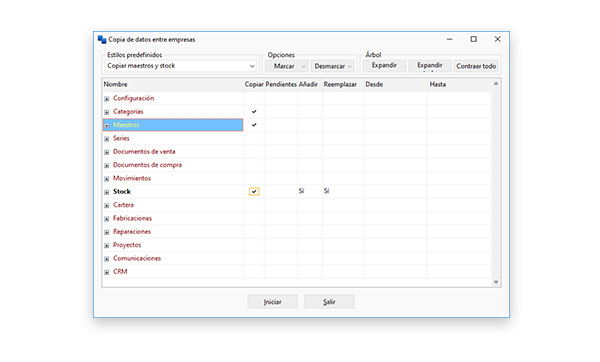Open the Estilos predefinidos combo box
The image size is (600, 362).
coord(181,66)
